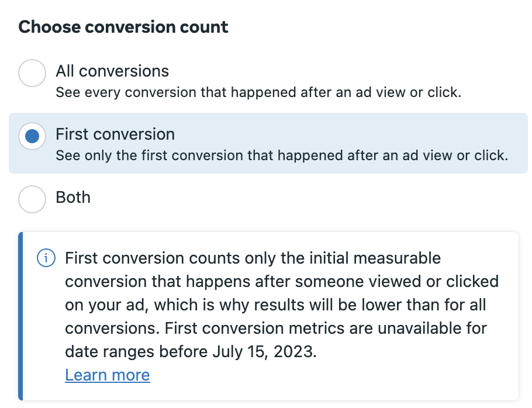Click the filled blue dot in selected radio

pos(32,136)
